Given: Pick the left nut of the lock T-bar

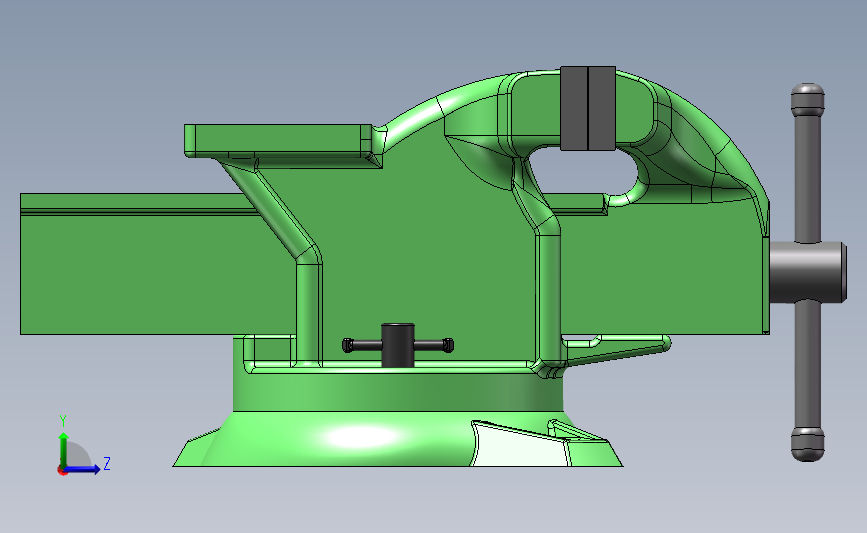Looking at the screenshot, I should (x=348, y=346).
